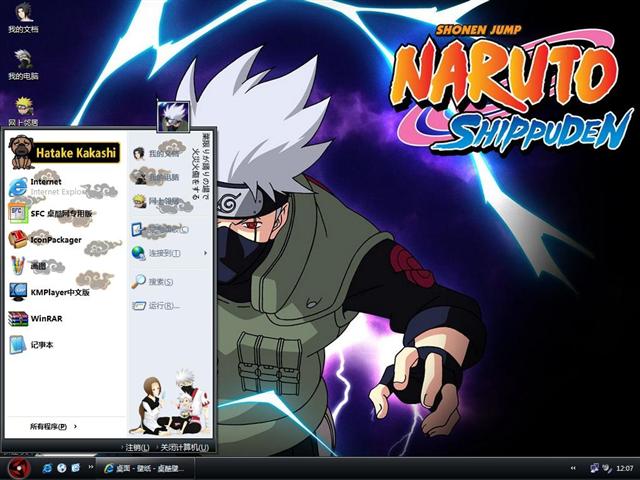Open 搜索(S) search in Start menu
This screenshot has height=480, width=640.
(x=152, y=282)
